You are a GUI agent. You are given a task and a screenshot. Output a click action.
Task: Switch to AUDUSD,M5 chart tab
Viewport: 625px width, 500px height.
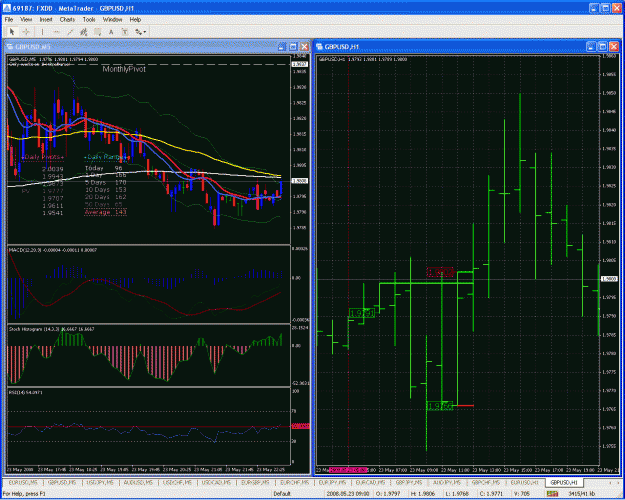coord(138,483)
